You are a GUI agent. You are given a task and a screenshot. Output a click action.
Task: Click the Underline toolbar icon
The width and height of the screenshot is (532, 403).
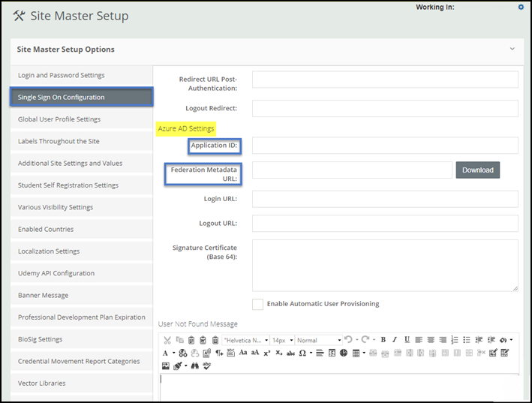(x=407, y=340)
